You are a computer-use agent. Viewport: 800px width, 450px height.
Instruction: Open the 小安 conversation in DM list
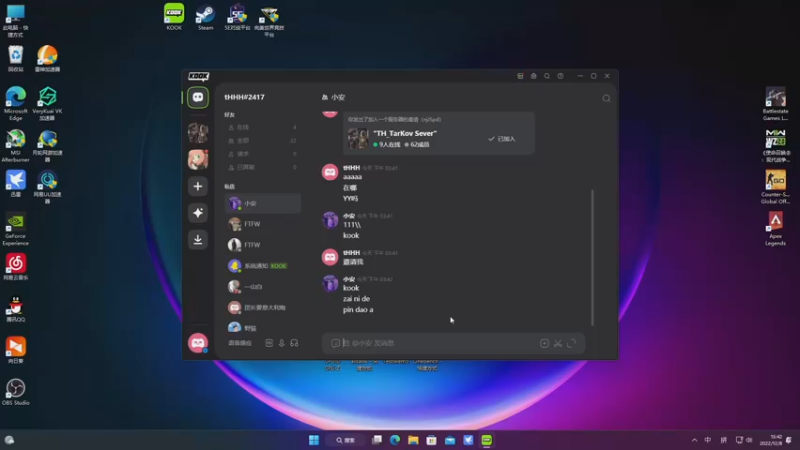click(x=263, y=203)
